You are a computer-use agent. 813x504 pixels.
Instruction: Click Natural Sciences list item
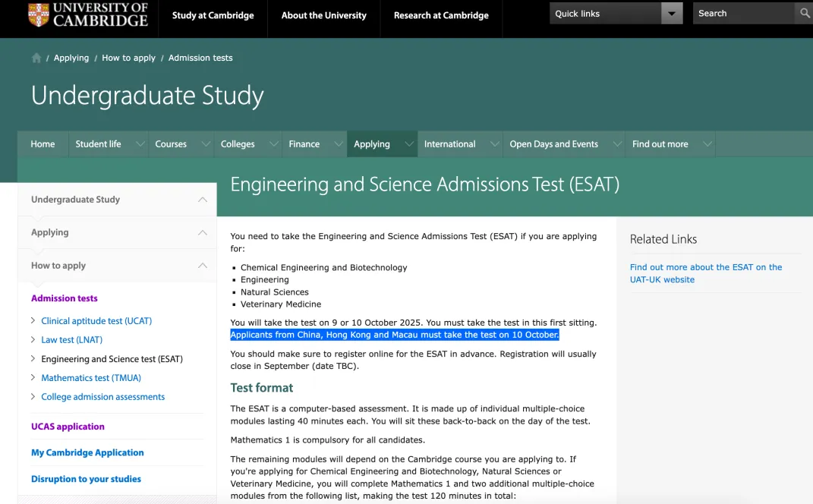(x=274, y=292)
